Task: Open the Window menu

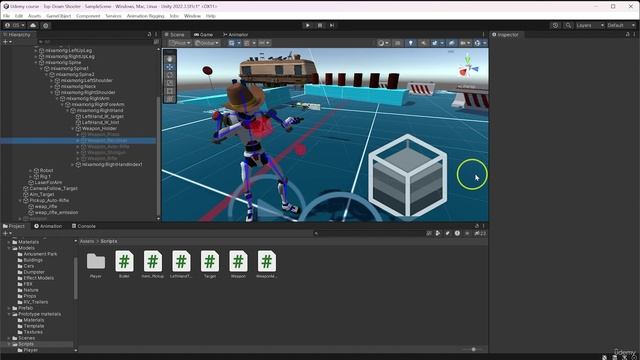Action: [192, 16]
